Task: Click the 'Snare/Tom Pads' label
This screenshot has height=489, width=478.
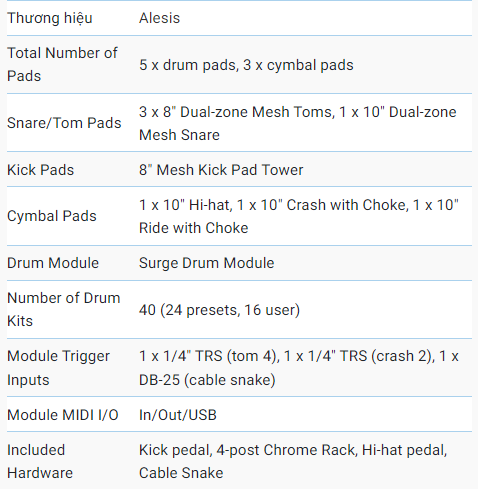Action: 64,123
